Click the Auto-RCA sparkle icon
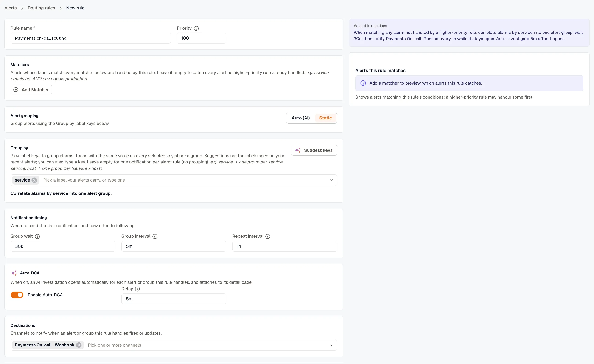The height and width of the screenshot is (364, 594). click(x=14, y=273)
